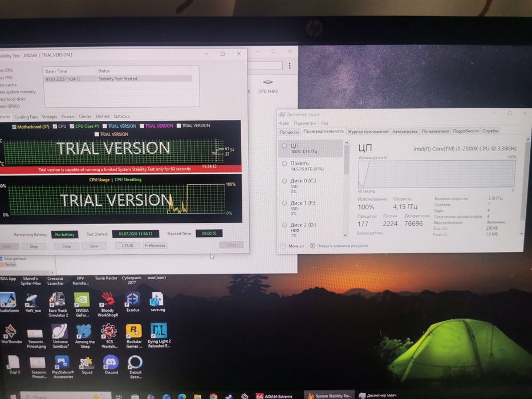
Task: Select ЦП in the Task Manager sidebar
Action: click(310, 148)
